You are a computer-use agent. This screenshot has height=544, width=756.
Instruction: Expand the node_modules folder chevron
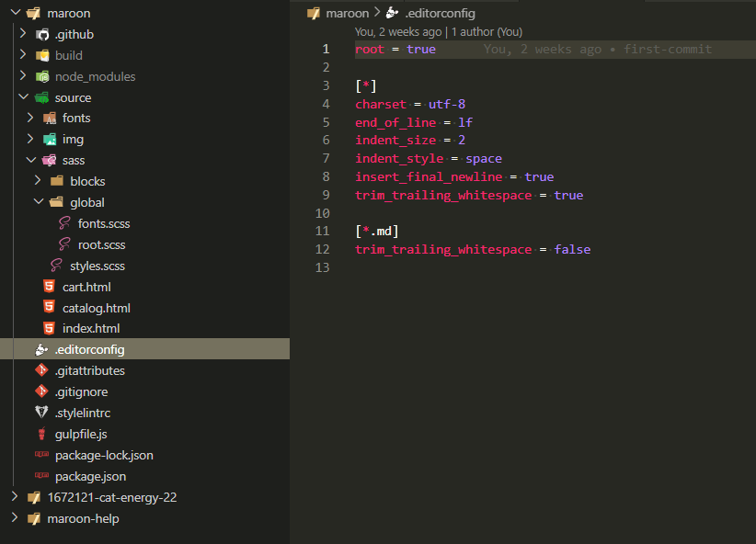pos(23,76)
